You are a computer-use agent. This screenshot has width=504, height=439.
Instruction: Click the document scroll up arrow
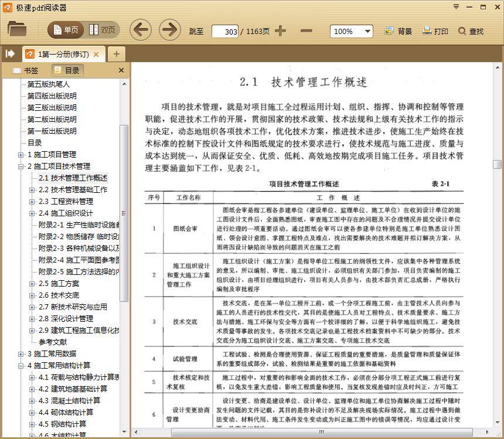497,68
